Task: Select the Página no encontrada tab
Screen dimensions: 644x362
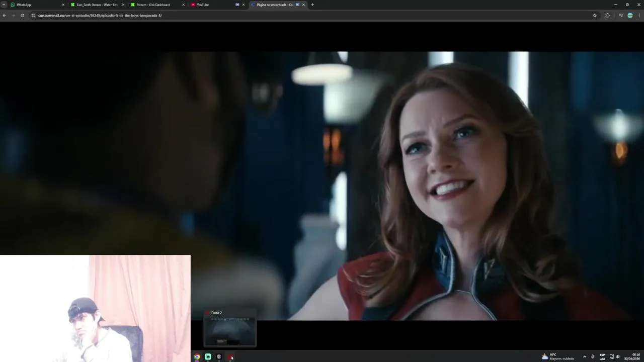Action: (278, 5)
